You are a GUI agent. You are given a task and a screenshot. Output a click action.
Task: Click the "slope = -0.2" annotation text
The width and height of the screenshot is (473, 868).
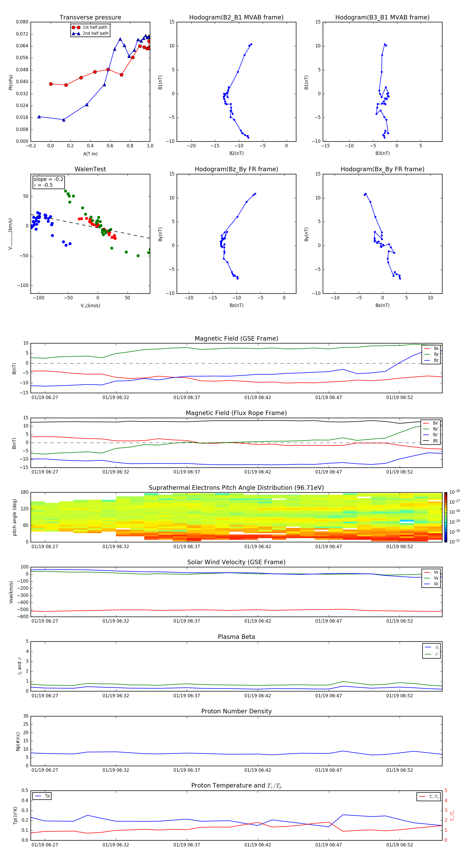pos(48,179)
